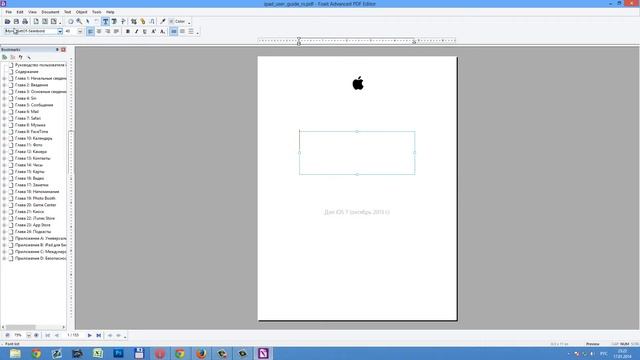Open the font size dropdown
Screen dimensions: 640x360
[x=80, y=31]
